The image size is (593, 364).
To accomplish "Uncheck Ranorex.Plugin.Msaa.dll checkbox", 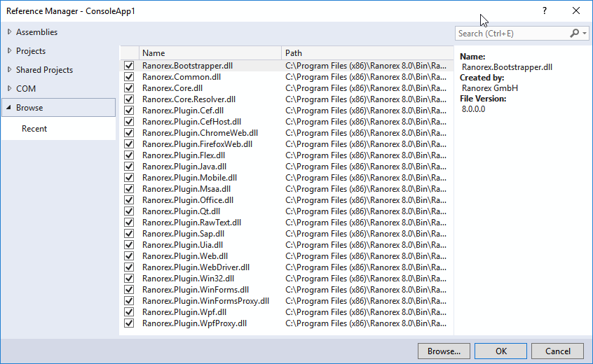I will tap(129, 189).
